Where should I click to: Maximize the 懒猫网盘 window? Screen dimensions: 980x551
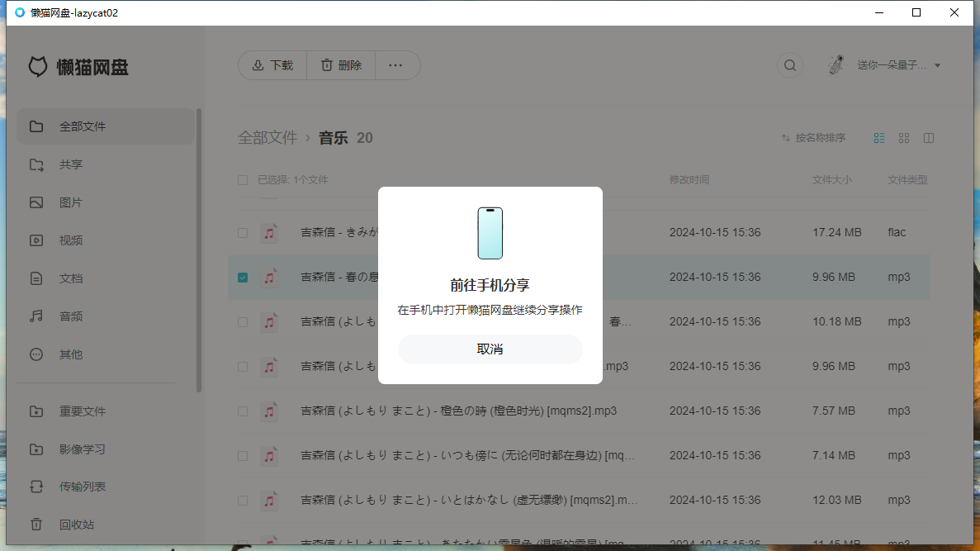tap(916, 12)
